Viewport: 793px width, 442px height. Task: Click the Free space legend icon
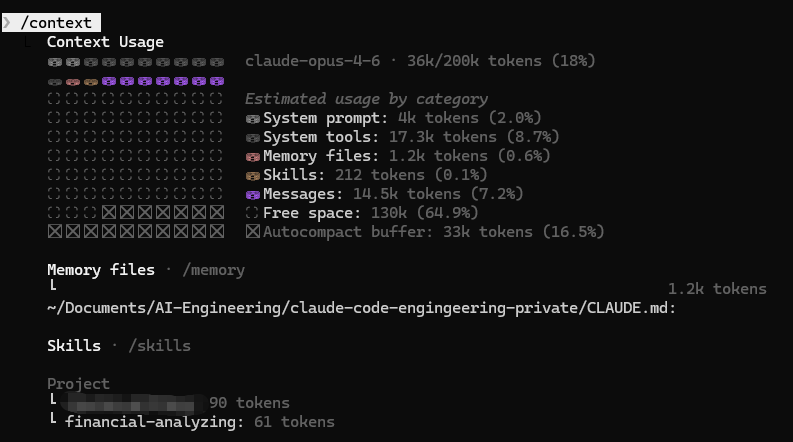(x=253, y=213)
